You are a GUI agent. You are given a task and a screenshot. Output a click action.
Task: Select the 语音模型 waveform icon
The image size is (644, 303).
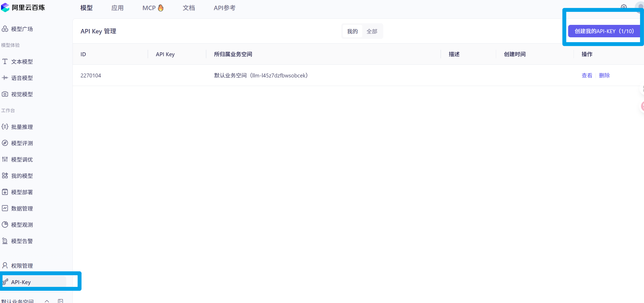5,78
